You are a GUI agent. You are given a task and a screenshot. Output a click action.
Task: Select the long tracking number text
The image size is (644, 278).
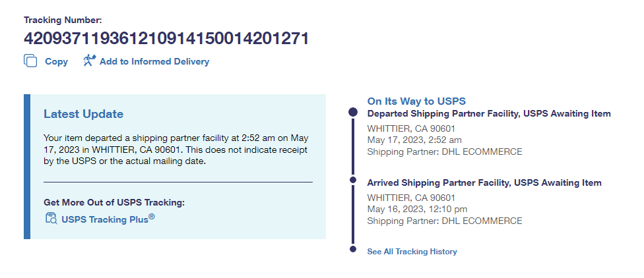pyautogui.click(x=166, y=38)
